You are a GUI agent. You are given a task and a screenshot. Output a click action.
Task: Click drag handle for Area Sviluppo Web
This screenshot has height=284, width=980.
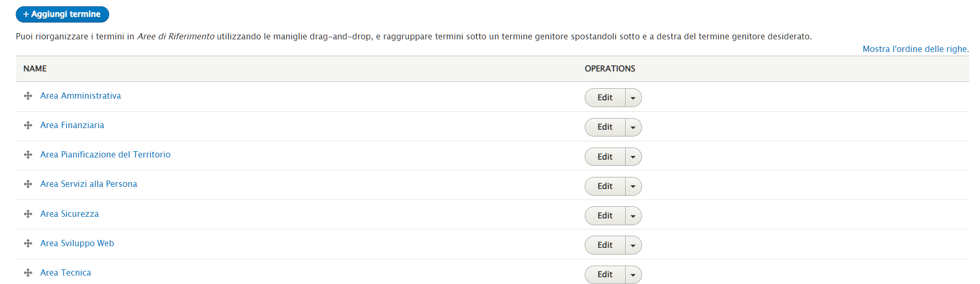28,244
